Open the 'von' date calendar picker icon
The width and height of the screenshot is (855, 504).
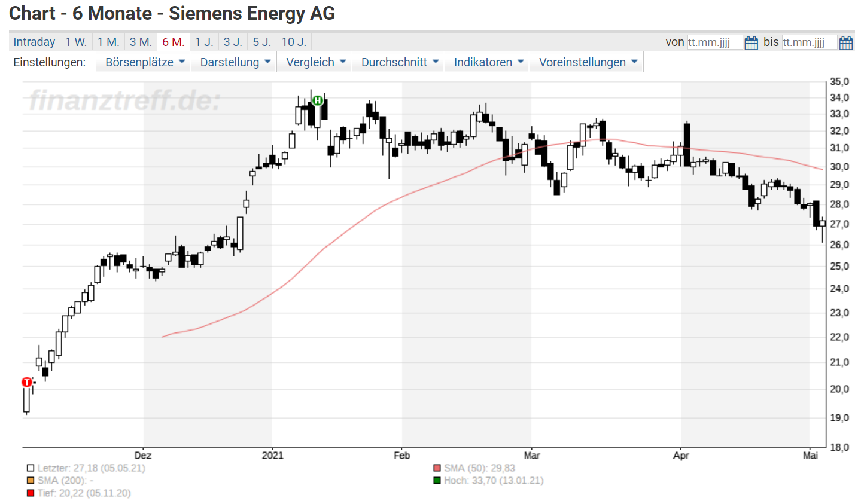pyautogui.click(x=751, y=42)
